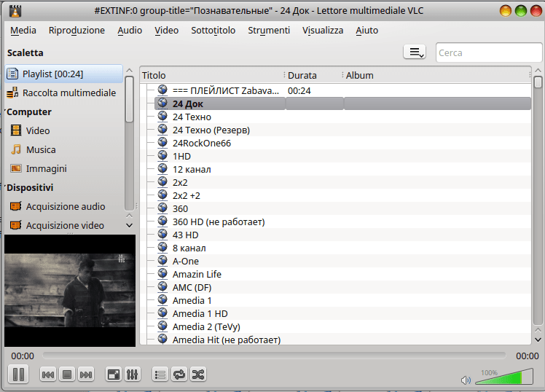Seek within the playback progress bar

coord(274,356)
